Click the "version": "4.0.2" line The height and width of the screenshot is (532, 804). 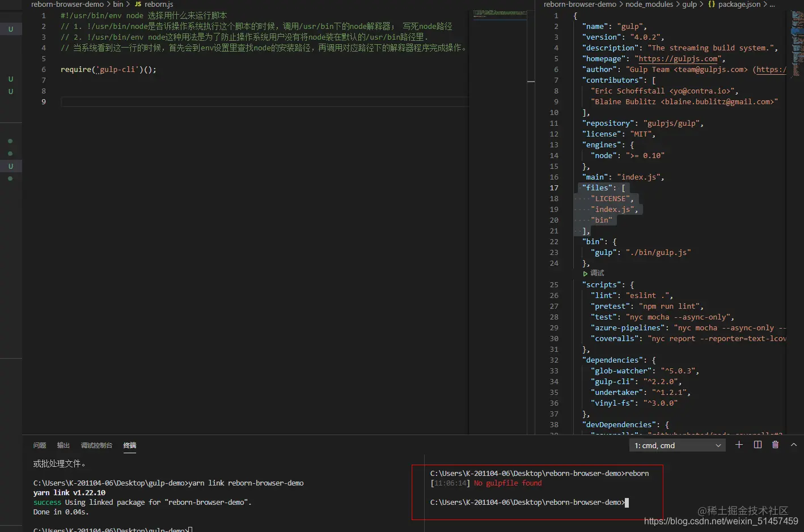pyautogui.click(x=623, y=37)
